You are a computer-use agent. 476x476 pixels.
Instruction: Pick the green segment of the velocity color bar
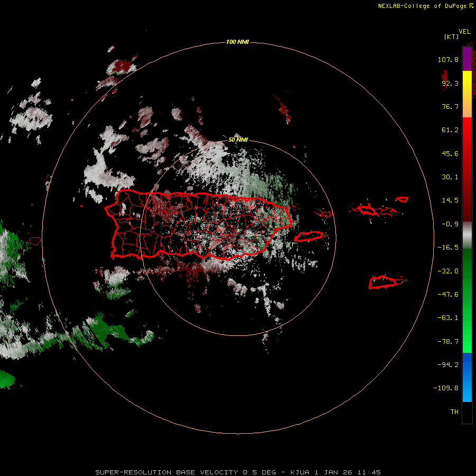pyautogui.click(x=467, y=300)
